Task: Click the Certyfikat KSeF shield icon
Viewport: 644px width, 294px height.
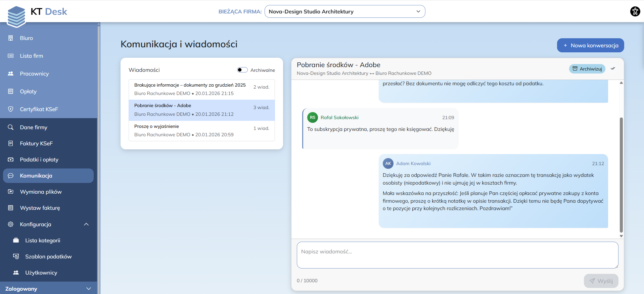Action: [11, 109]
